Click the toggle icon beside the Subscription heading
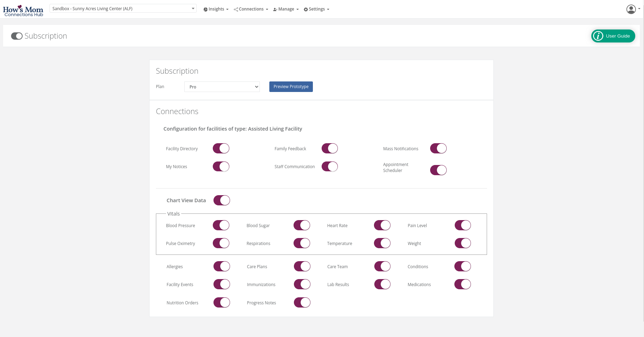Viewport: 644px width, 337px height. [17, 36]
